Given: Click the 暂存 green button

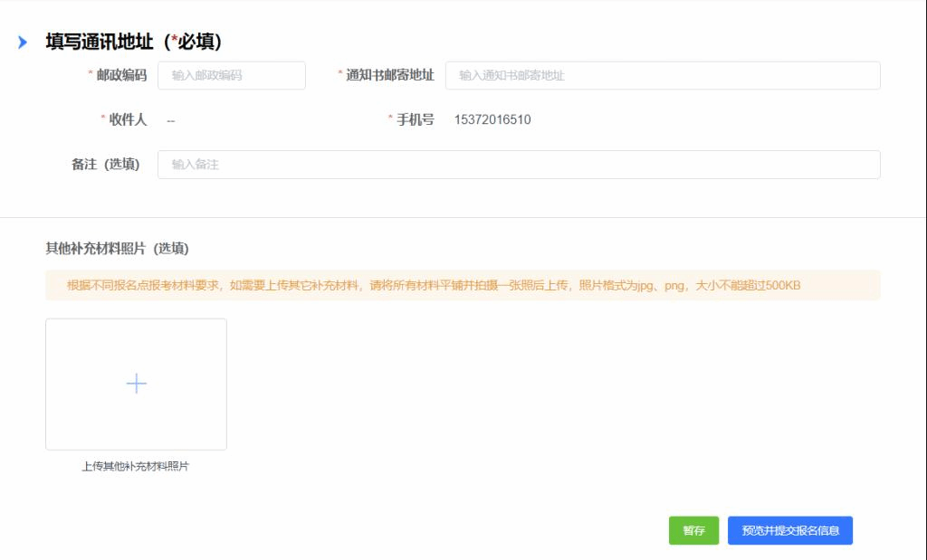Looking at the screenshot, I should 694,530.
